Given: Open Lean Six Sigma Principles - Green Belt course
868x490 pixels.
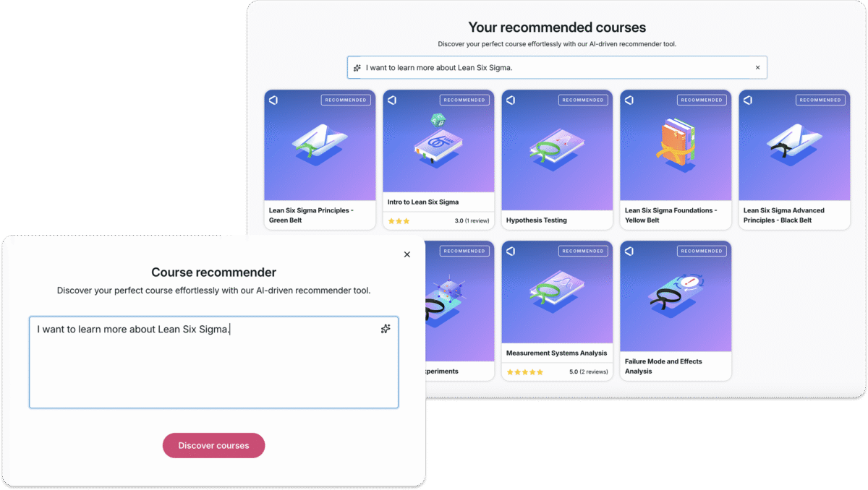Looking at the screenshot, I should pyautogui.click(x=310, y=215).
